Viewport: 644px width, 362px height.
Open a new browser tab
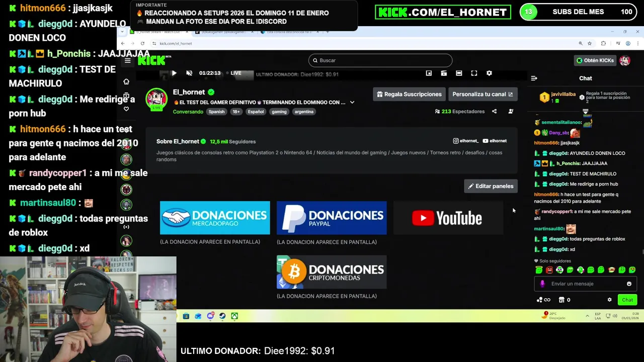pyautogui.click(x=328, y=32)
